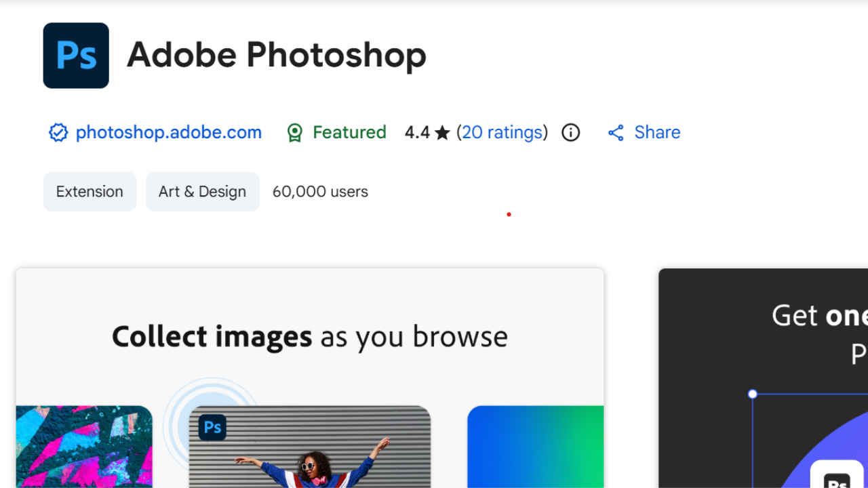The width and height of the screenshot is (868, 488).
Task: Open the Extension section listing
Action: coord(90,191)
